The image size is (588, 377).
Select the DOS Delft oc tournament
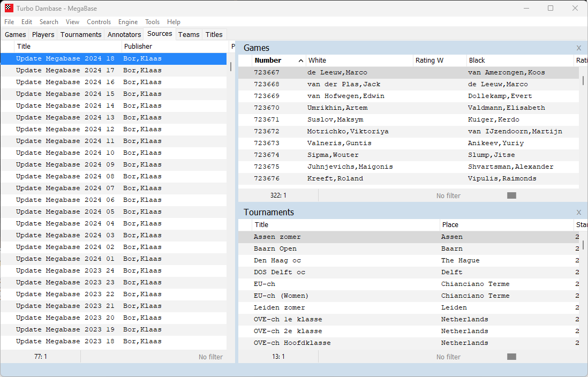click(x=409, y=272)
